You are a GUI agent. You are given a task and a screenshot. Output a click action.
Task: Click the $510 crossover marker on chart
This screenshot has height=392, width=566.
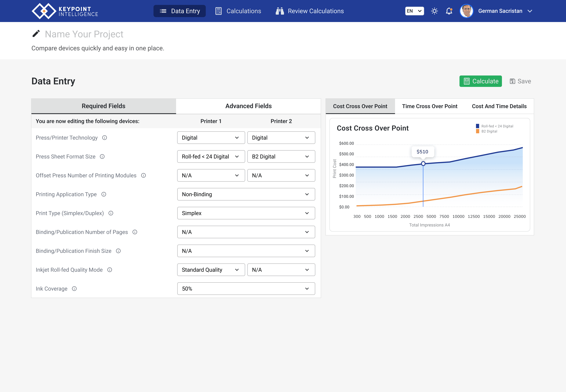click(x=423, y=164)
